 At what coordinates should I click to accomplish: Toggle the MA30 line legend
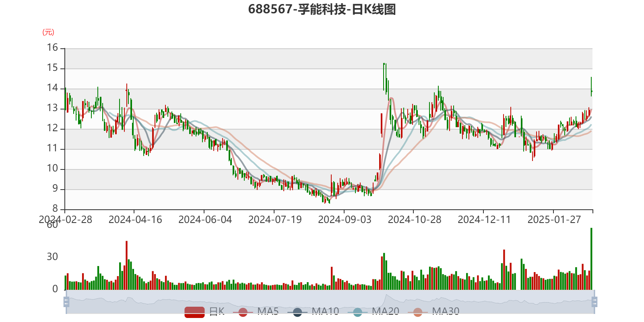pos(434,312)
